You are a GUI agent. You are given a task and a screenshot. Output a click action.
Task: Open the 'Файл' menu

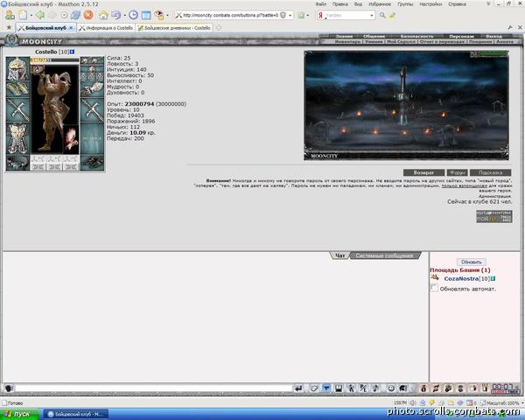(x=320, y=4)
